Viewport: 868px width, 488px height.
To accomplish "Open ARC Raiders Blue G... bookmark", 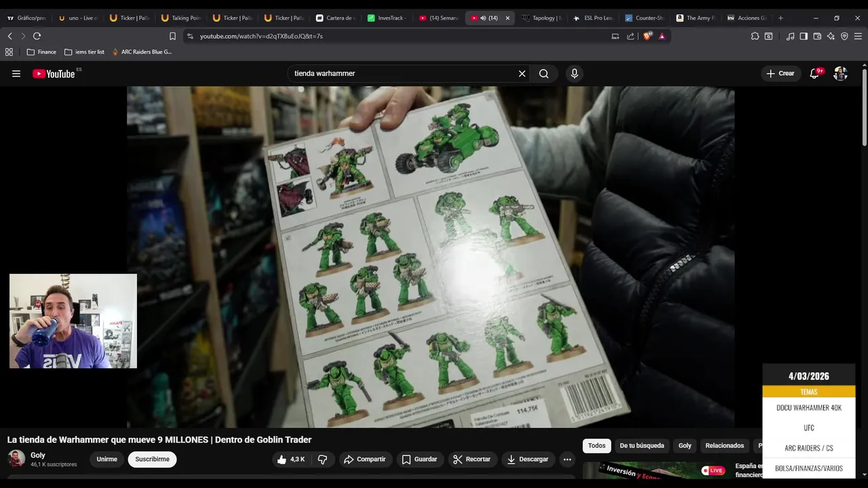I will pyautogui.click(x=142, y=52).
